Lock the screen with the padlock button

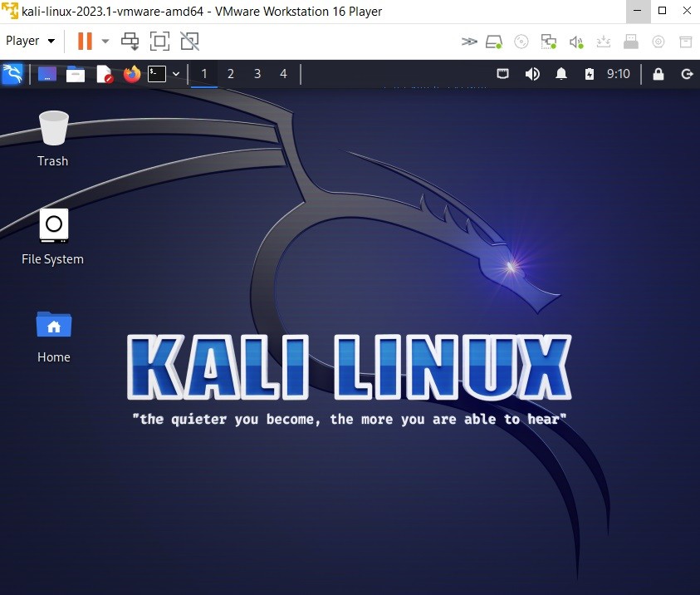(x=658, y=73)
